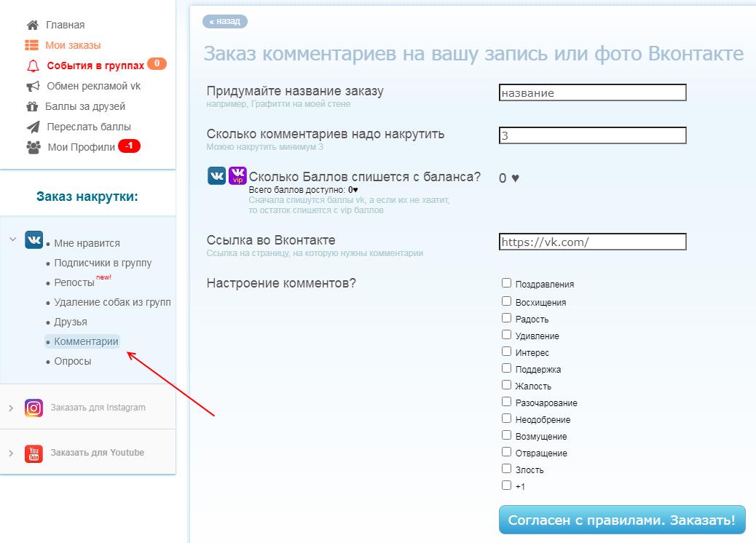Select Репосты in the VK list
This screenshot has height=543, width=756.
click(x=74, y=283)
